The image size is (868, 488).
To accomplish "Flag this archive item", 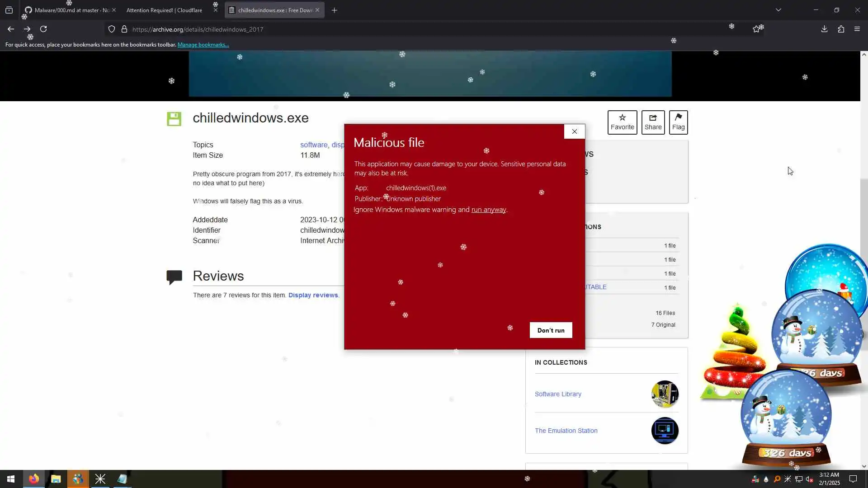I will click(678, 122).
